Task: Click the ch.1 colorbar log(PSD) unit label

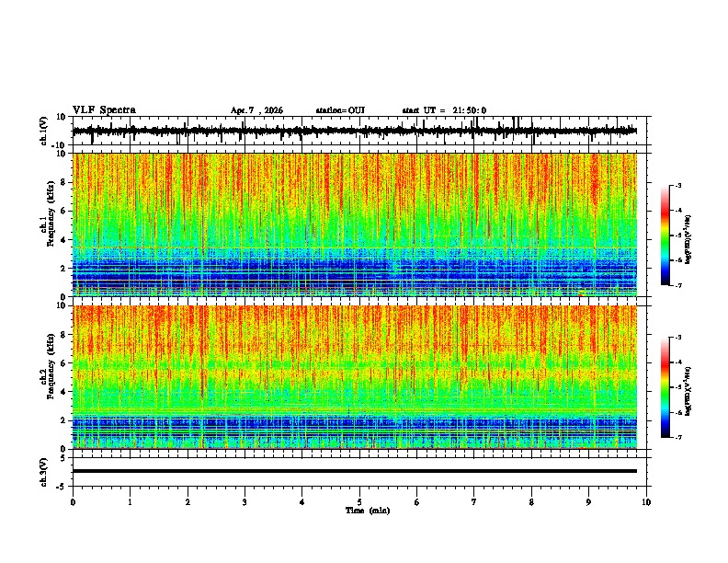Action: pos(688,240)
